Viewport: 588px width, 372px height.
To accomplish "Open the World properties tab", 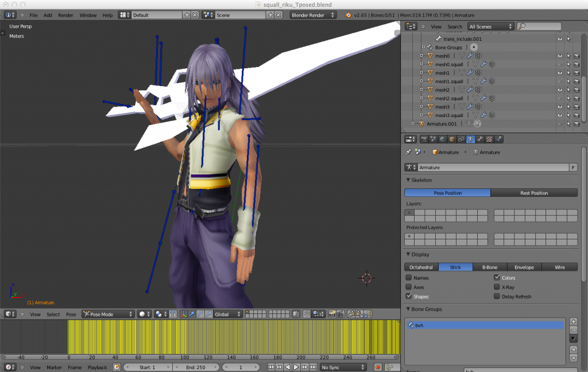I will [443, 139].
